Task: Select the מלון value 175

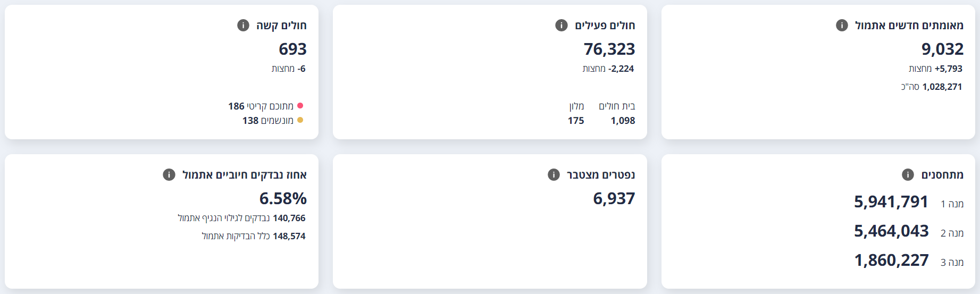Action: (x=576, y=121)
